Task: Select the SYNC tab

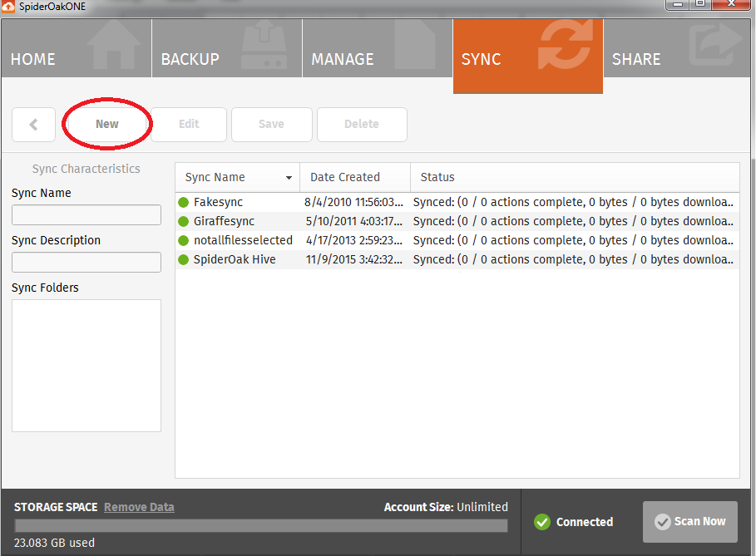Action: (x=528, y=56)
